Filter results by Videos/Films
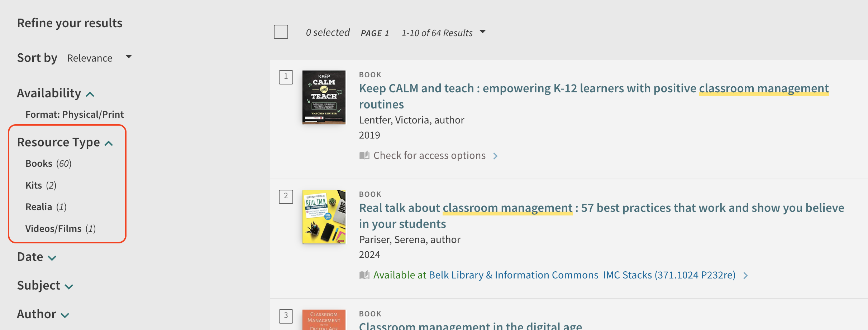 60,229
